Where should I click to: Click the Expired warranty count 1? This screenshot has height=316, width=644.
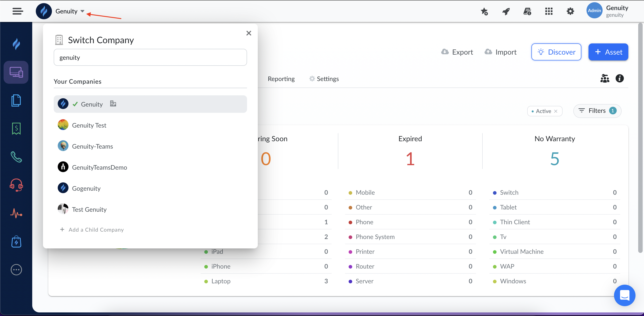click(410, 159)
